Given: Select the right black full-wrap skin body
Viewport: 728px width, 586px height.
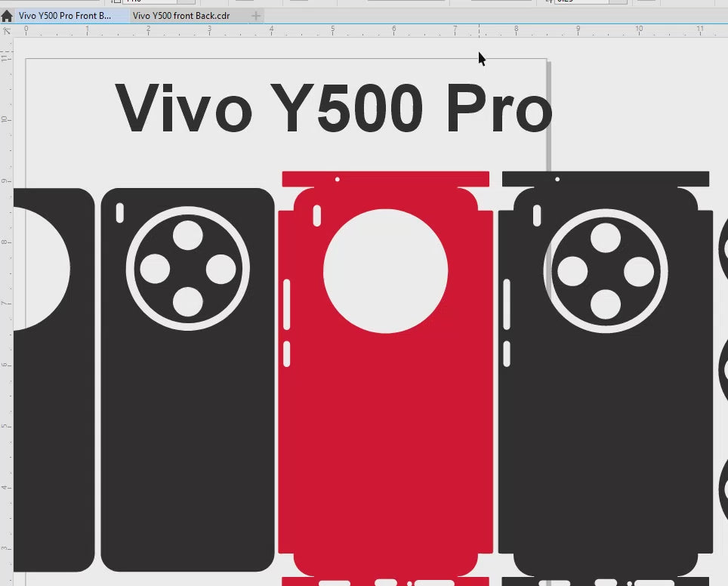Looking at the screenshot, I should point(604,453).
